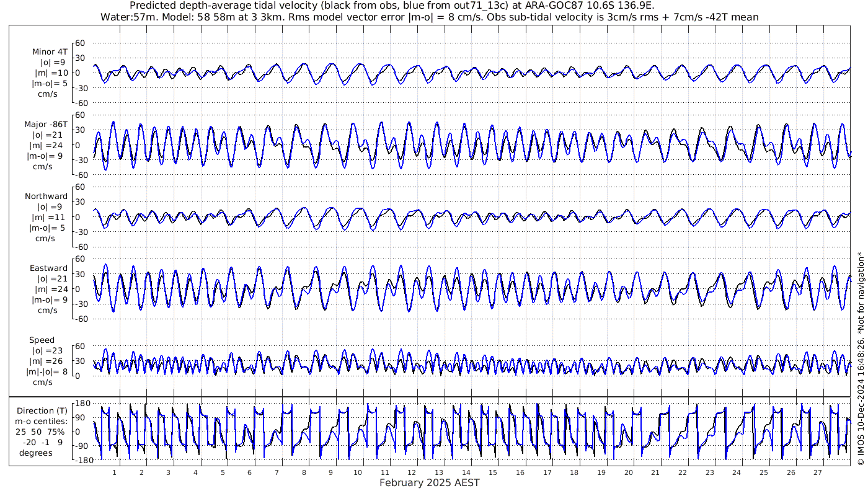
Task: Click the 'Water:57m. Model: 58 58m' subtitle line
Action: click(429, 17)
